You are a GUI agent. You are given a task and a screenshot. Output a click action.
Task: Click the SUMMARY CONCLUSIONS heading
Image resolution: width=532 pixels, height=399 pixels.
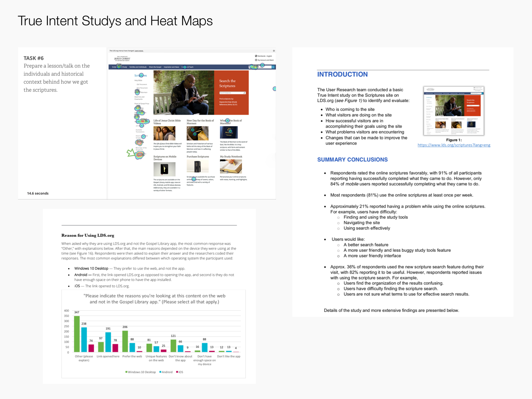pyautogui.click(x=352, y=160)
